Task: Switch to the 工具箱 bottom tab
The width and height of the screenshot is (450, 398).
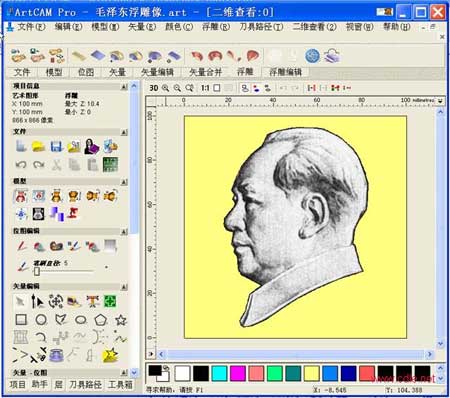Action: [x=121, y=385]
